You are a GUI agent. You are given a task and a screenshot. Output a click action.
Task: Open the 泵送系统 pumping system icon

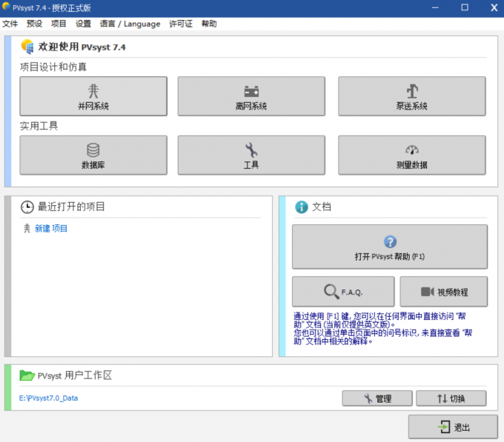(x=412, y=91)
